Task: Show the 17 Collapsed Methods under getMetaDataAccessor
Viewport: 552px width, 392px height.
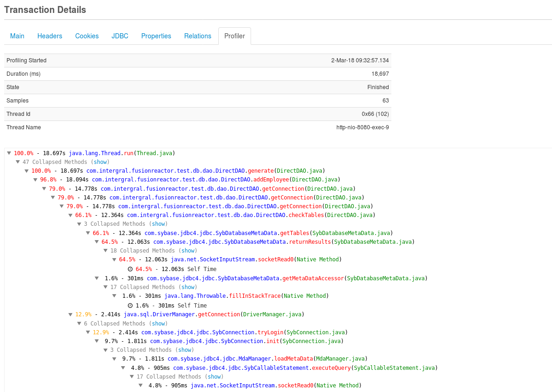Action: [188, 287]
